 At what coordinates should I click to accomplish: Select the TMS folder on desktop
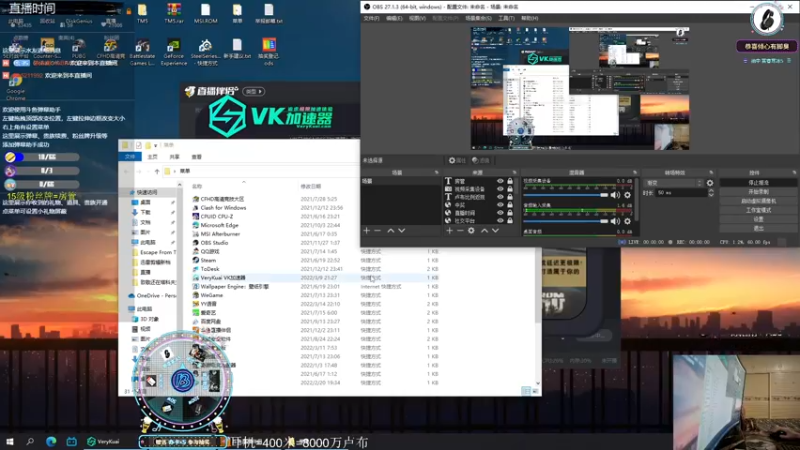(142, 13)
